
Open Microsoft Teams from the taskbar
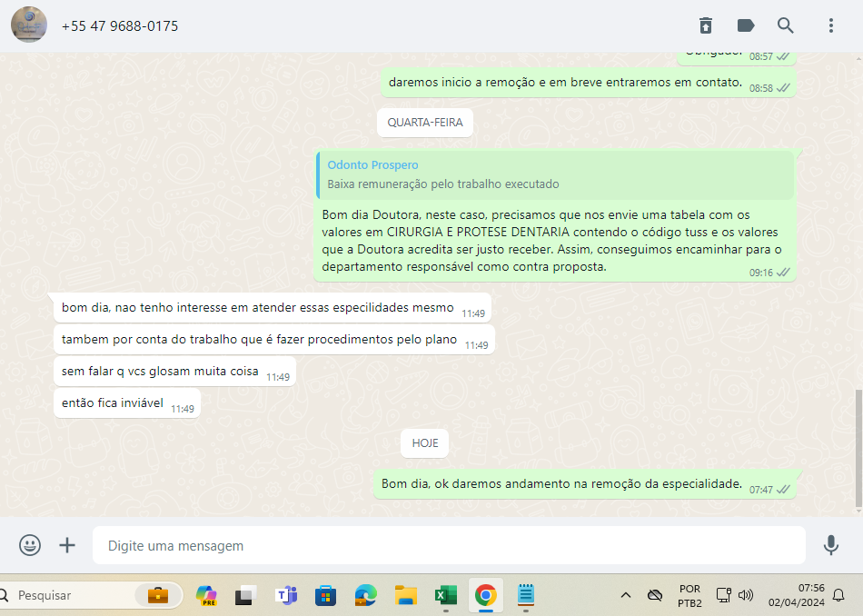point(286,595)
